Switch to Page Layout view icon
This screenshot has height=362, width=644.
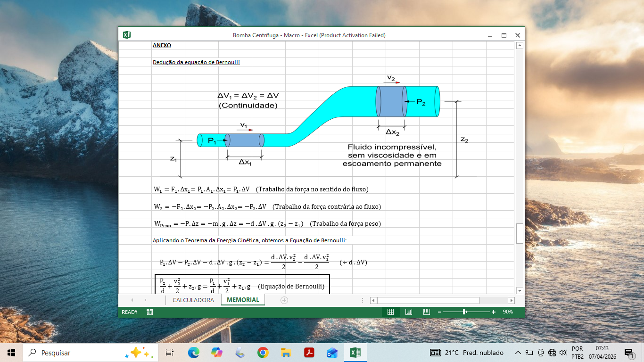409,312
